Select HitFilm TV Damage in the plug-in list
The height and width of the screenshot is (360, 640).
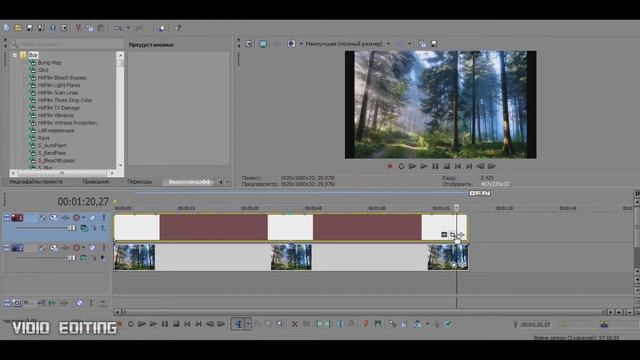click(x=59, y=108)
